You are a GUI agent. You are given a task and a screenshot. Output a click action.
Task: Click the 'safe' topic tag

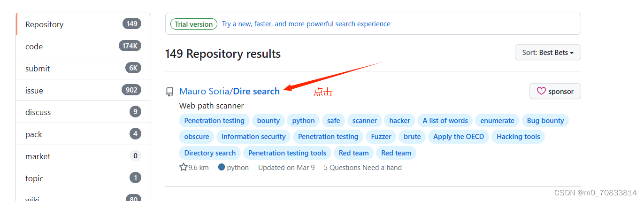(x=334, y=120)
